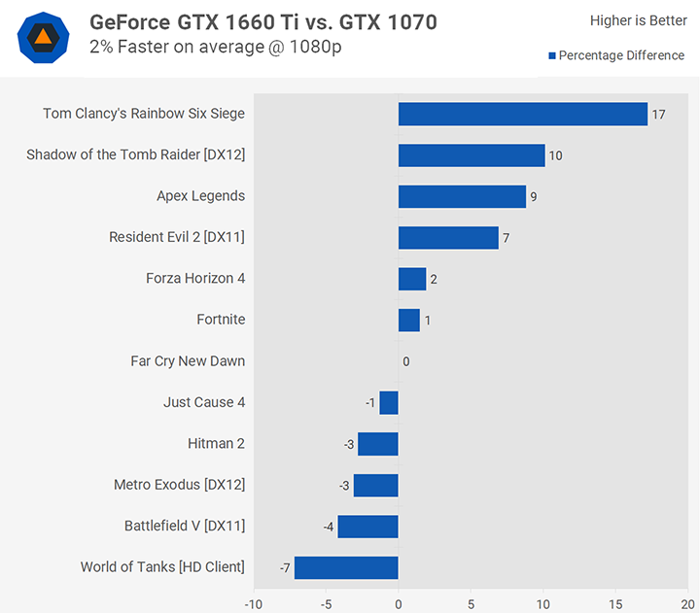Click the 2% Faster on average subtitle
700x613 pixels.
(216, 47)
